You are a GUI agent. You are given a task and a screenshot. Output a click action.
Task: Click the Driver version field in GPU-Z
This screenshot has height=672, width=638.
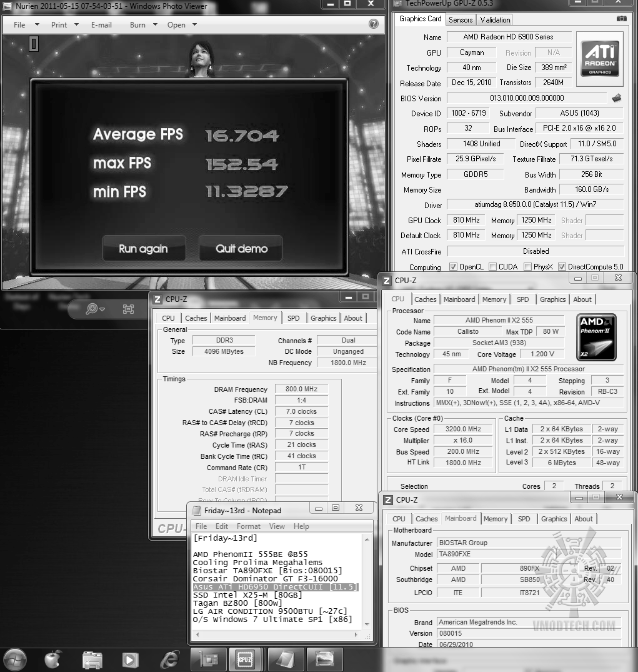pyautogui.click(x=535, y=204)
